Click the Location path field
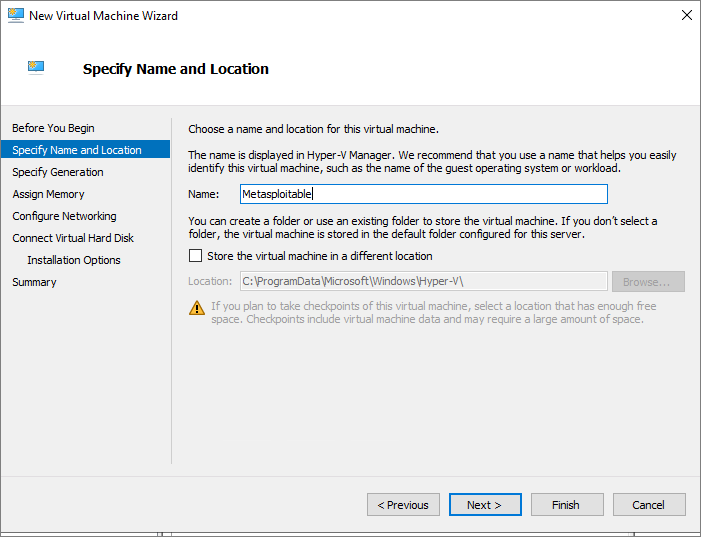The image size is (701, 537). 424,281
